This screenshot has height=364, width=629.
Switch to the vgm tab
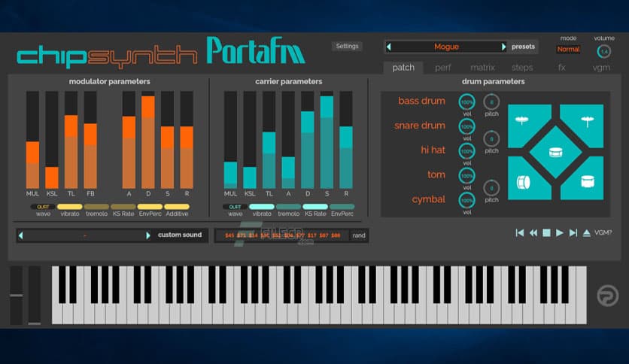pyautogui.click(x=601, y=68)
